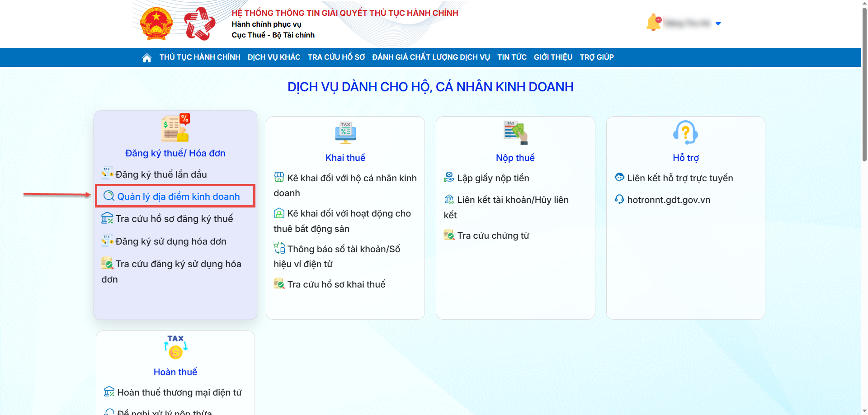This screenshot has height=415, width=868.
Task: Click the notification bell icon
Action: click(x=654, y=23)
